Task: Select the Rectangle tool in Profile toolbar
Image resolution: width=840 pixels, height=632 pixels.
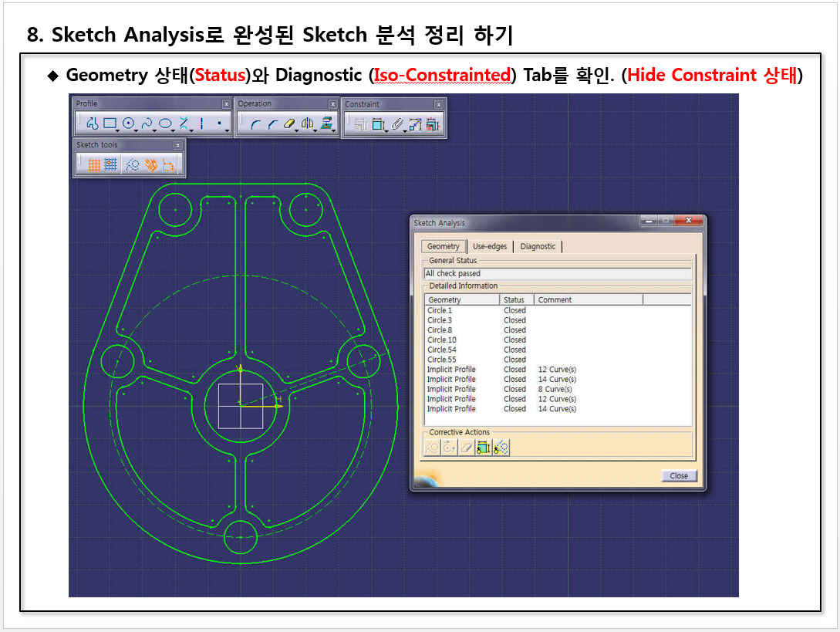Action: (x=110, y=123)
